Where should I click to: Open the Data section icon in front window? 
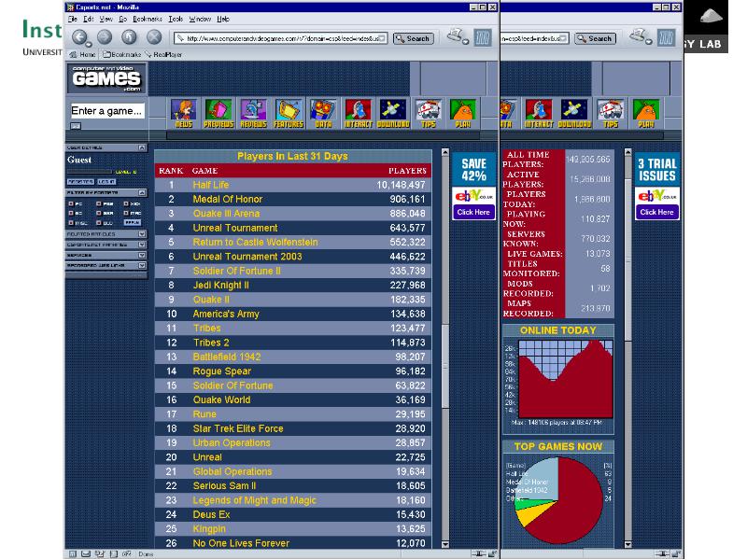pyautogui.click(x=323, y=113)
